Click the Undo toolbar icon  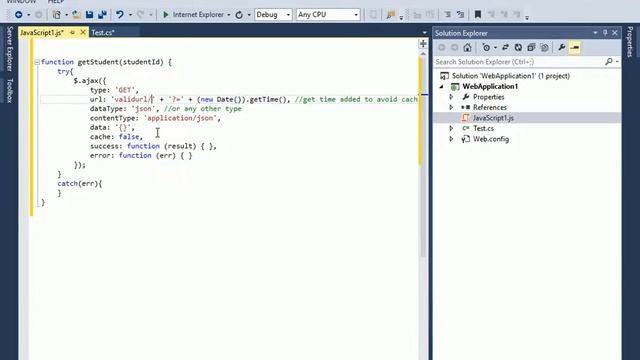120,15
